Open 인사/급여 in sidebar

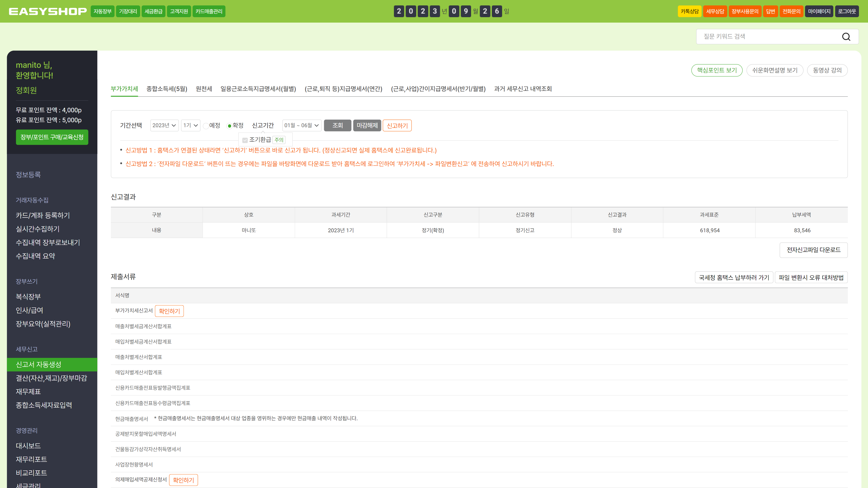30,310
